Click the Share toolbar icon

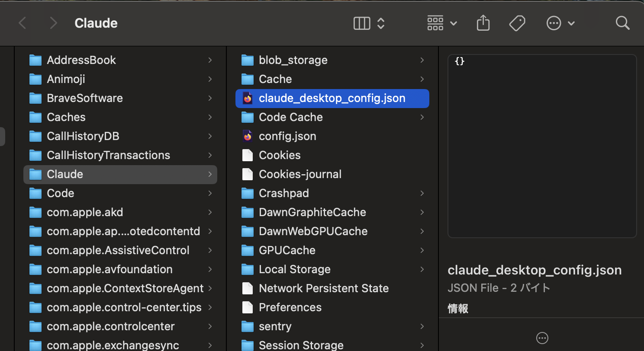pyautogui.click(x=483, y=23)
